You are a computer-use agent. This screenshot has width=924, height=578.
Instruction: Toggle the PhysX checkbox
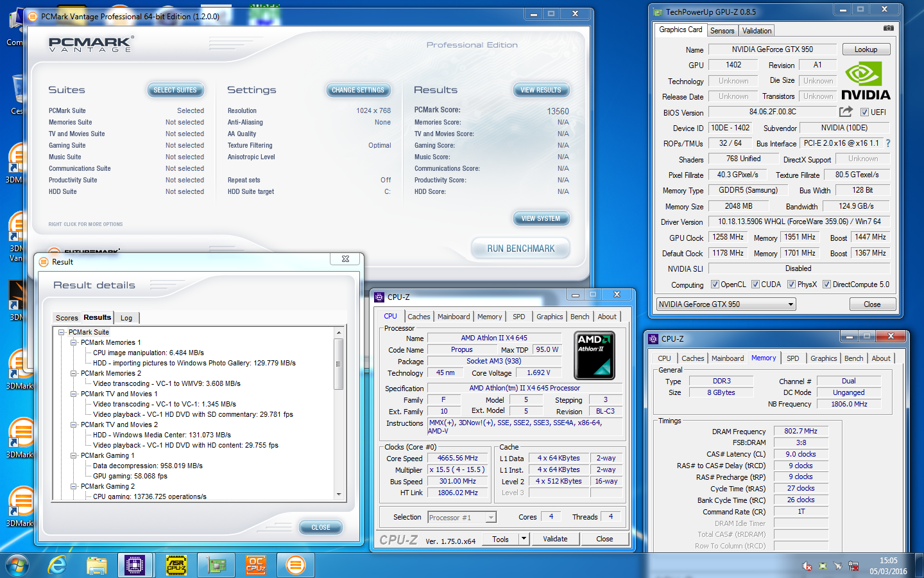[792, 285]
